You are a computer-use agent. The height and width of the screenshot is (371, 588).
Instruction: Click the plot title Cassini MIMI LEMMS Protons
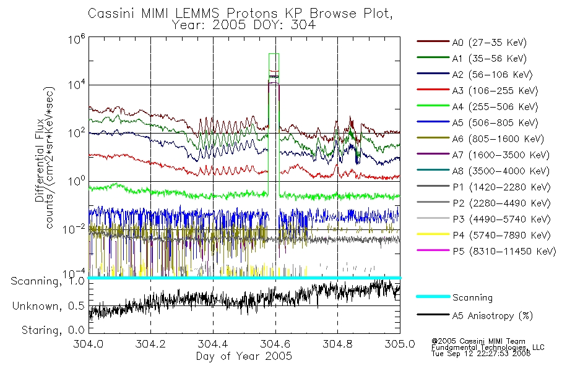click(240, 14)
